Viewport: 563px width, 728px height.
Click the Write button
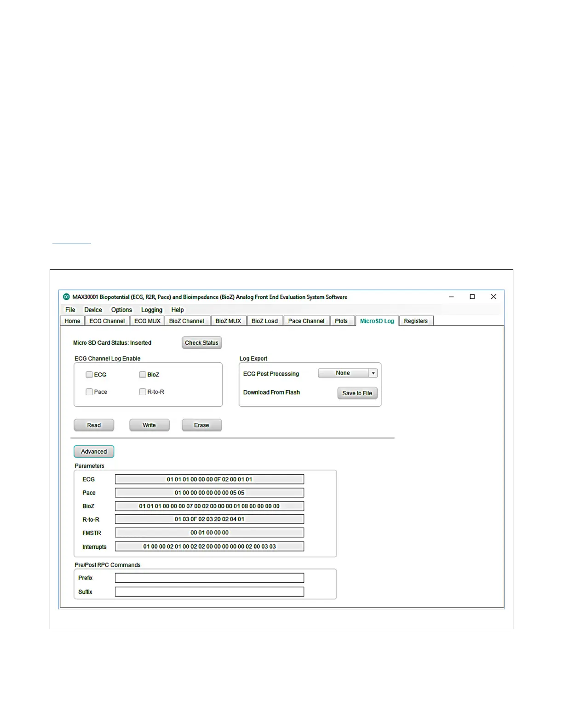pos(149,425)
